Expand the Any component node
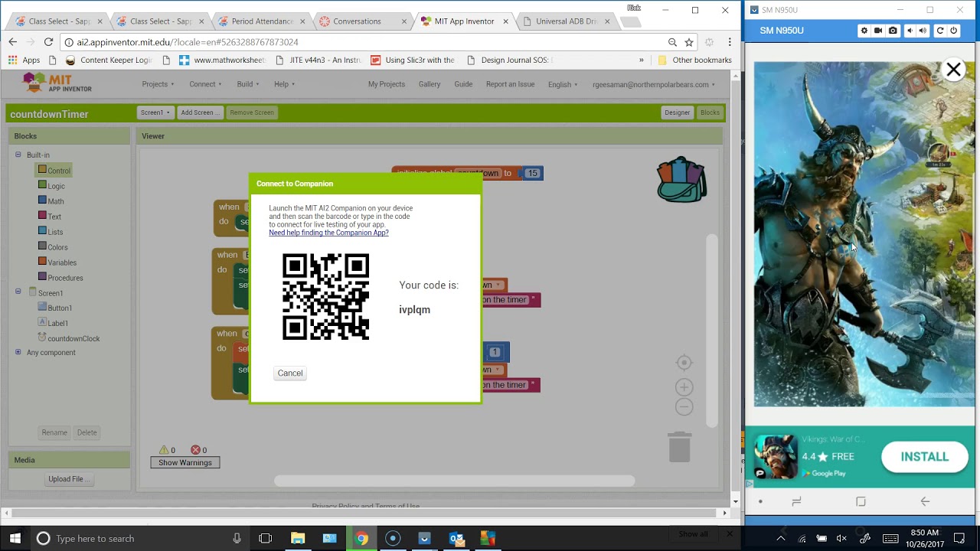This screenshot has height=551, width=980. pos(18,352)
